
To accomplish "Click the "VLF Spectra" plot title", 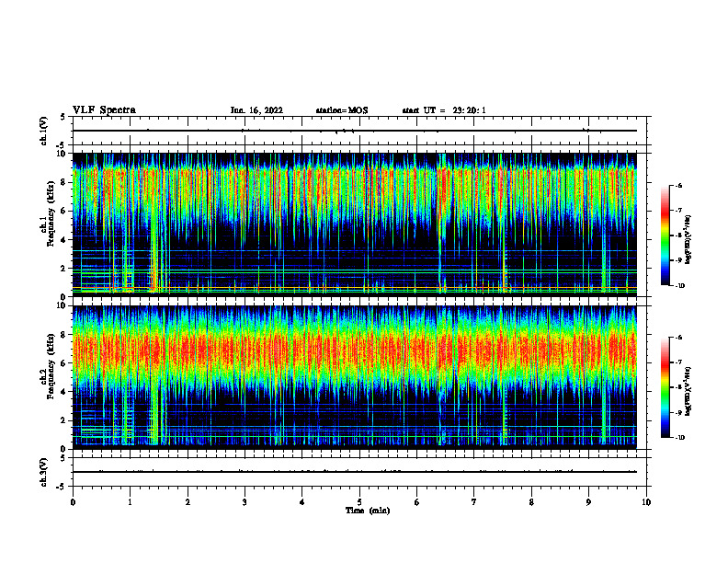I will pos(104,110).
